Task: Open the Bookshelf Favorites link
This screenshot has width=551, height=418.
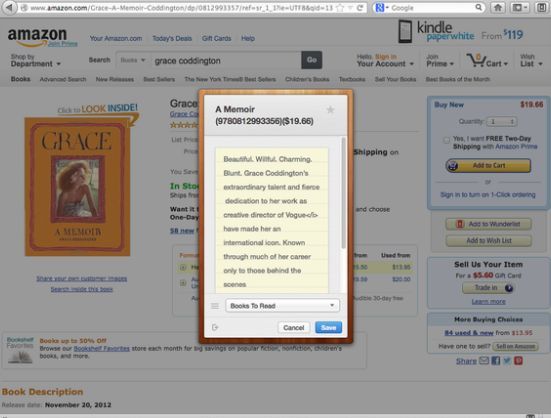Action: click(102, 348)
